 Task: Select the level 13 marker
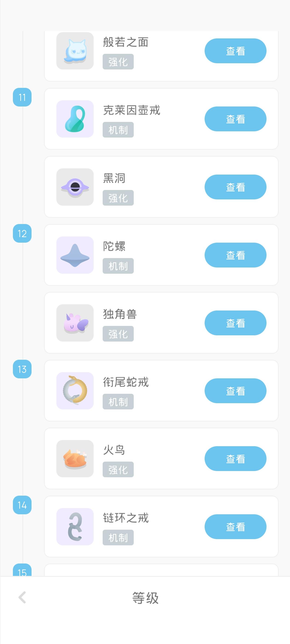pyautogui.click(x=22, y=369)
